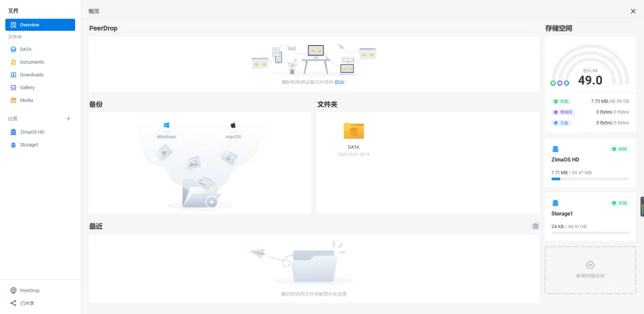Image resolution: width=644 pixels, height=314 pixels.
Task: Click ZimaOS HD storage usage bar
Action: point(590,179)
